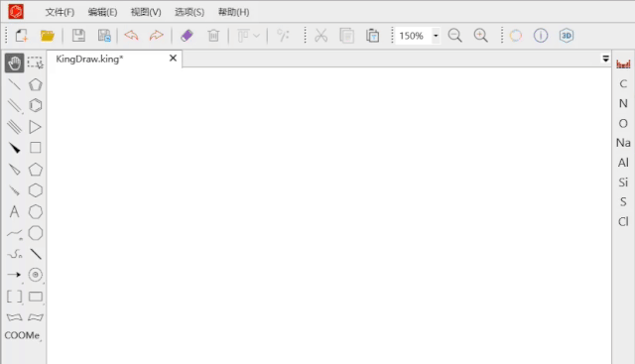Select the KingDraw.king tab
Screen dimensions: 635x364
click(x=89, y=60)
